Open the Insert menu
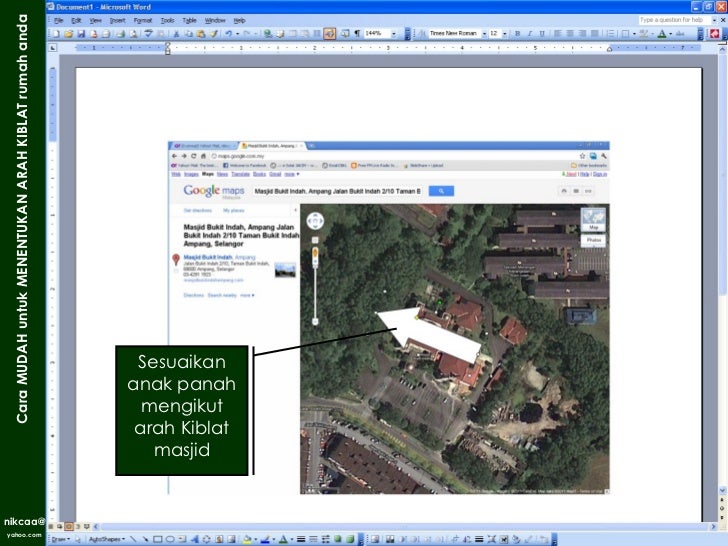Viewport: 728px width, 546px height. (x=115, y=20)
